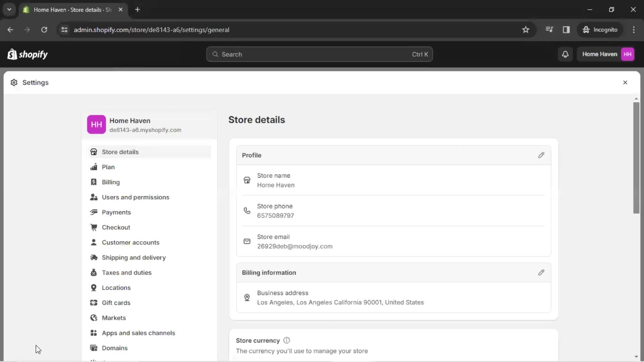Select the Taxes and duties menu item
This screenshot has height=362, width=644.
click(x=126, y=272)
